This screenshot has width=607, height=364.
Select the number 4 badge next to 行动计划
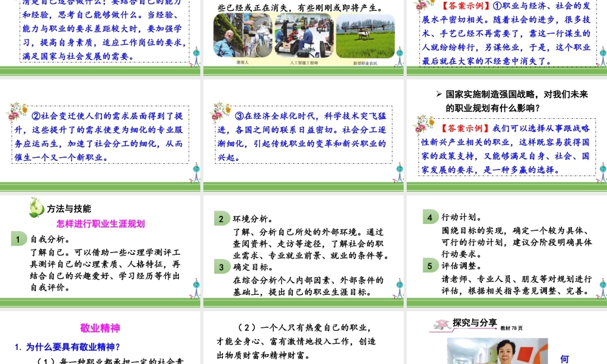click(x=430, y=217)
